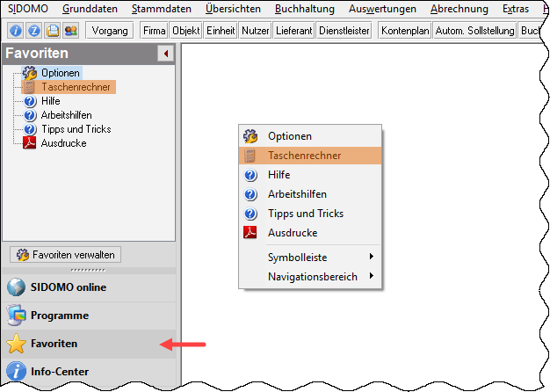Open the Abrechnung menu
550x392 pixels.
460,9
